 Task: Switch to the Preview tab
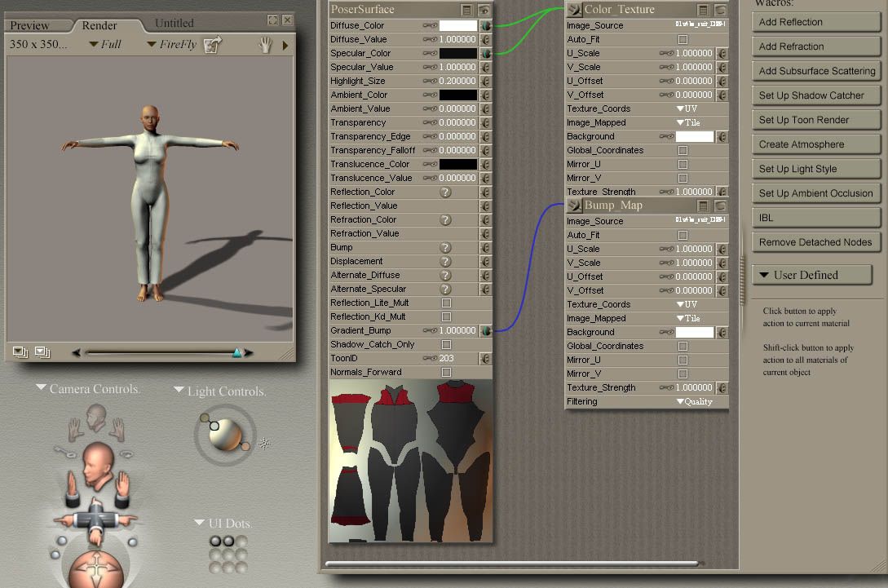(x=30, y=26)
